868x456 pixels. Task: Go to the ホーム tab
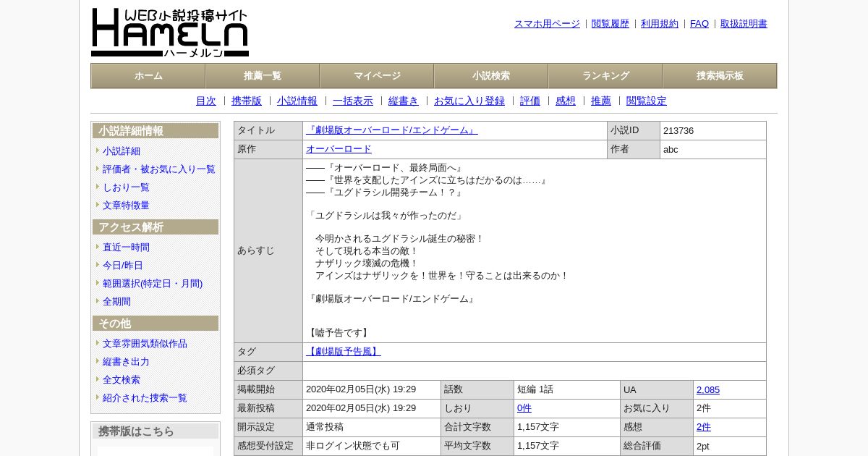click(x=148, y=76)
